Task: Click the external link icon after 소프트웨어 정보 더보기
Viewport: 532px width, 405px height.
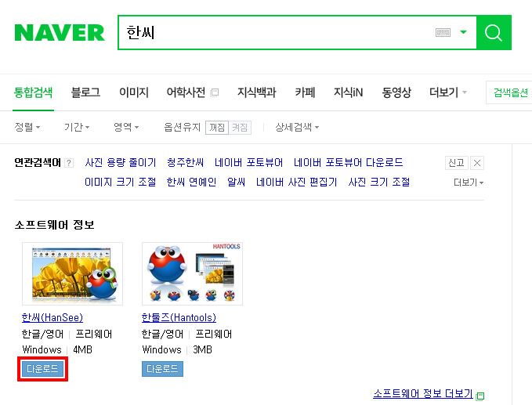Action: [x=480, y=396]
